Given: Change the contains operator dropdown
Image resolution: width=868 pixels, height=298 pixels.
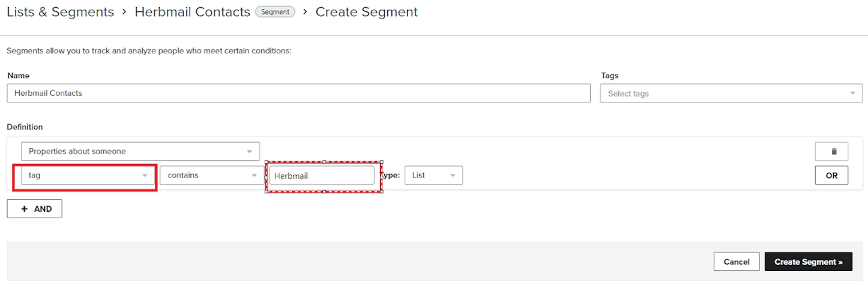Looking at the screenshot, I should click(x=212, y=176).
